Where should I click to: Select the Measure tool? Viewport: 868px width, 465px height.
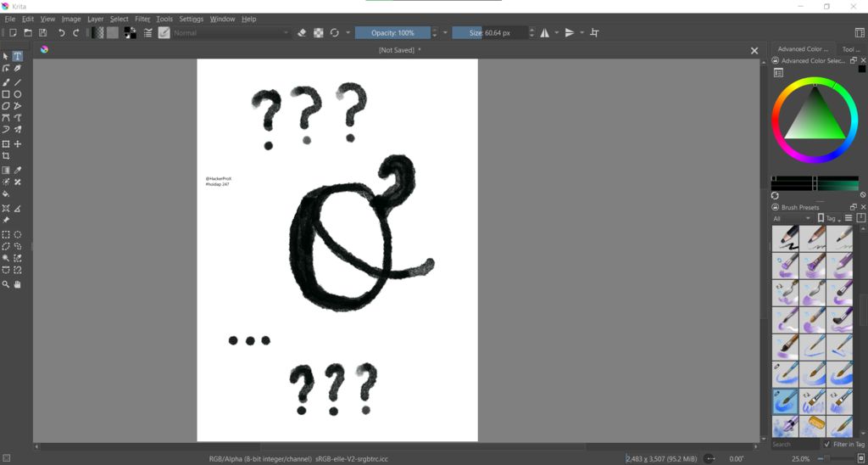pyautogui.click(x=18, y=209)
